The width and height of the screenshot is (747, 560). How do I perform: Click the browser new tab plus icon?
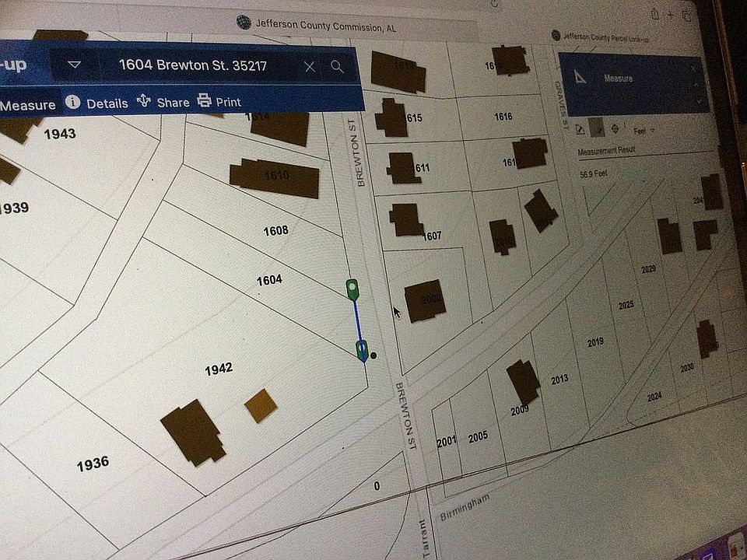[671, 16]
